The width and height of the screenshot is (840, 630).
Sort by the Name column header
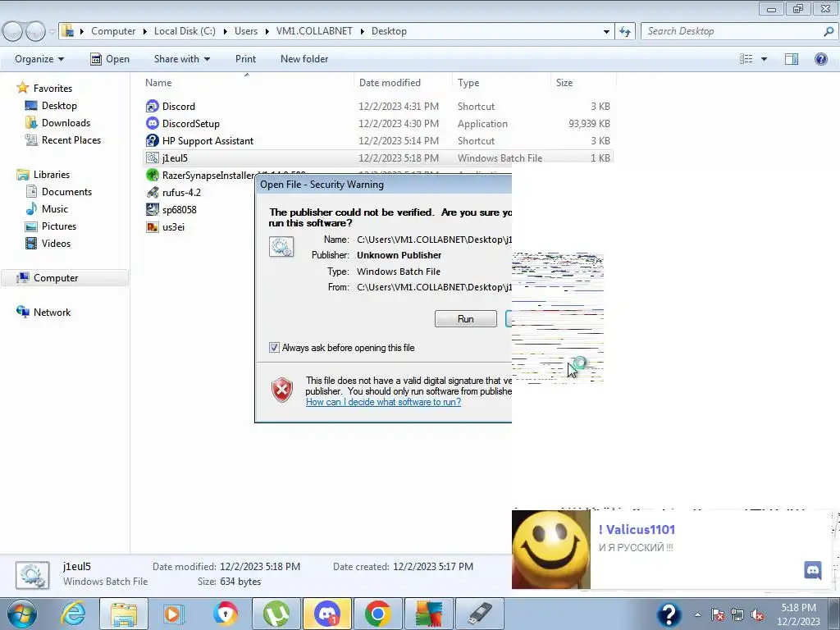click(248, 83)
